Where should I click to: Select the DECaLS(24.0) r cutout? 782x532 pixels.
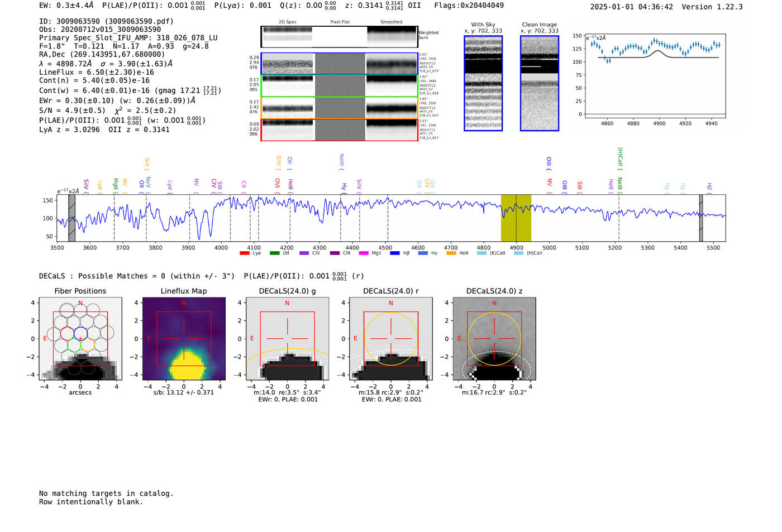coord(391,339)
